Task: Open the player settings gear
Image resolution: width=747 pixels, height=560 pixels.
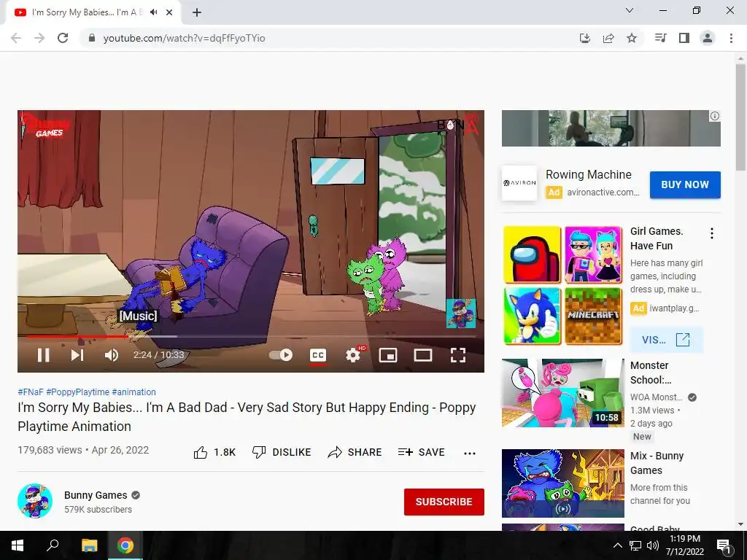Action: tap(353, 355)
